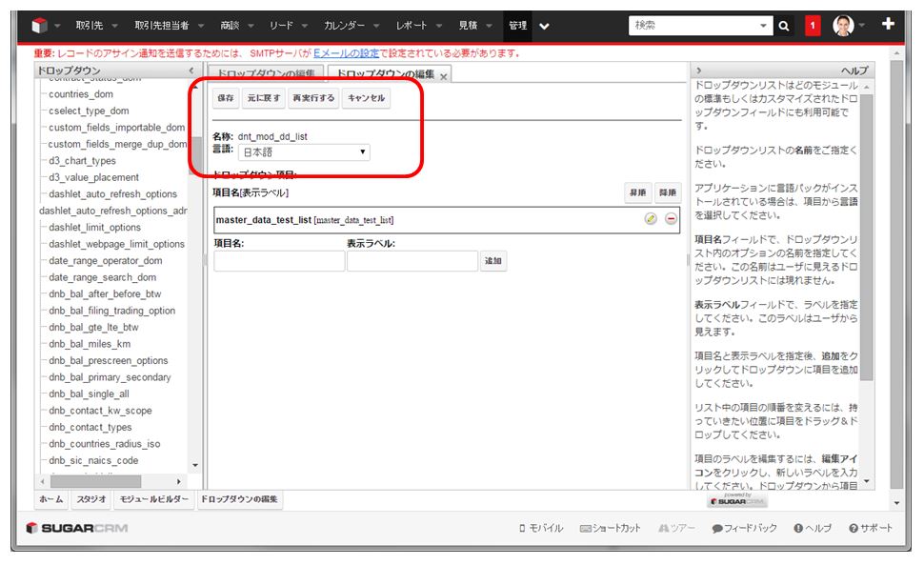The image size is (924, 565).
Task: Expand the レポート menu arrow
Action: [438, 26]
